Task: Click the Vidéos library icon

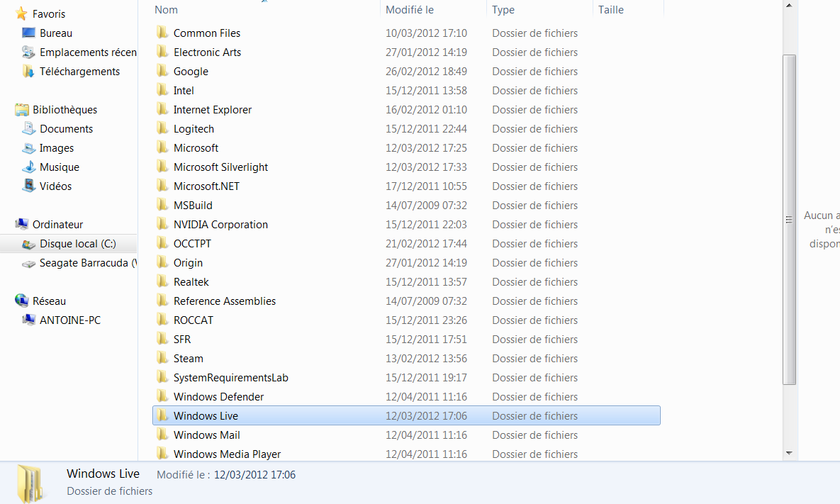Action: [x=28, y=186]
